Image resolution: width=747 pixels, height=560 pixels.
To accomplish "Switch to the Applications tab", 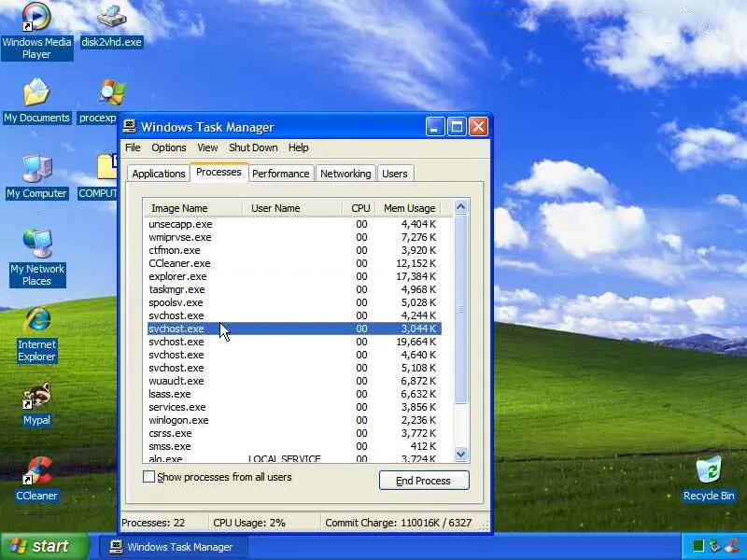I will pos(159,174).
